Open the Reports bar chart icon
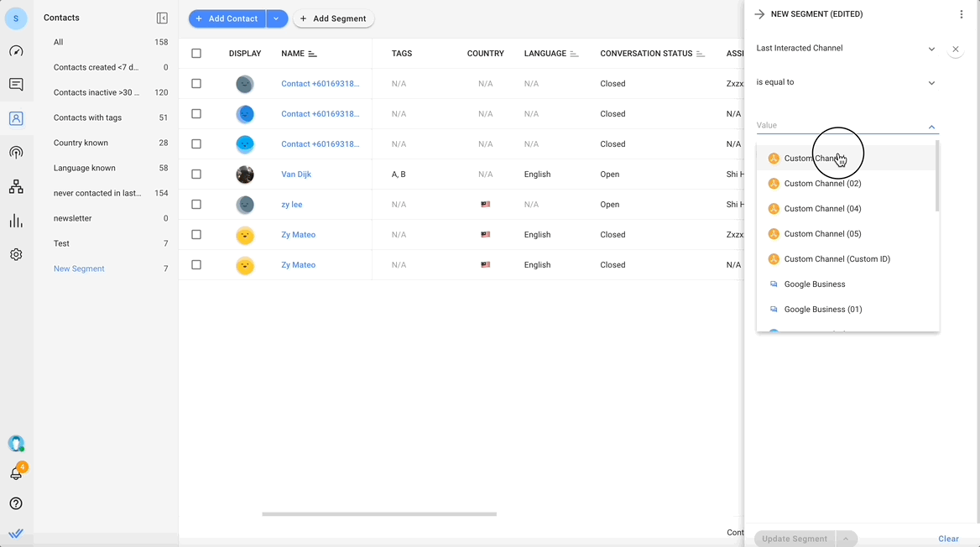 click(x=16, y=221)
